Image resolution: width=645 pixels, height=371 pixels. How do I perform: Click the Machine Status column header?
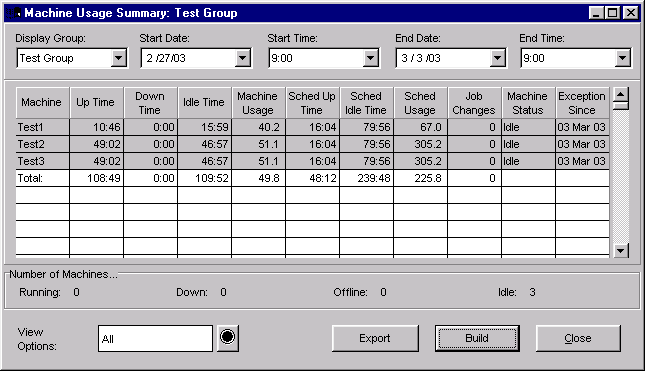pos(528,102)
